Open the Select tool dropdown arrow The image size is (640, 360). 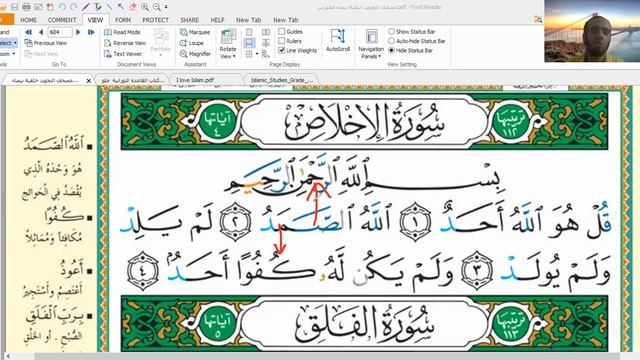tap(16, 43)
